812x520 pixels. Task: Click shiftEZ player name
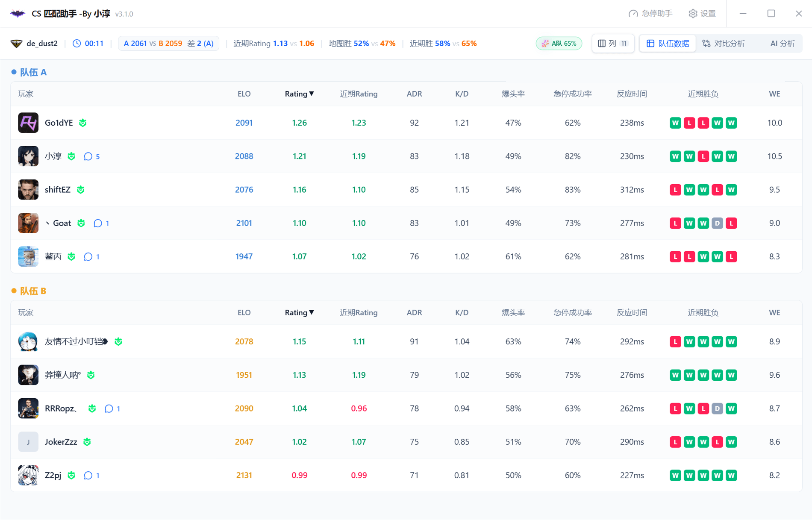(58, 190)
